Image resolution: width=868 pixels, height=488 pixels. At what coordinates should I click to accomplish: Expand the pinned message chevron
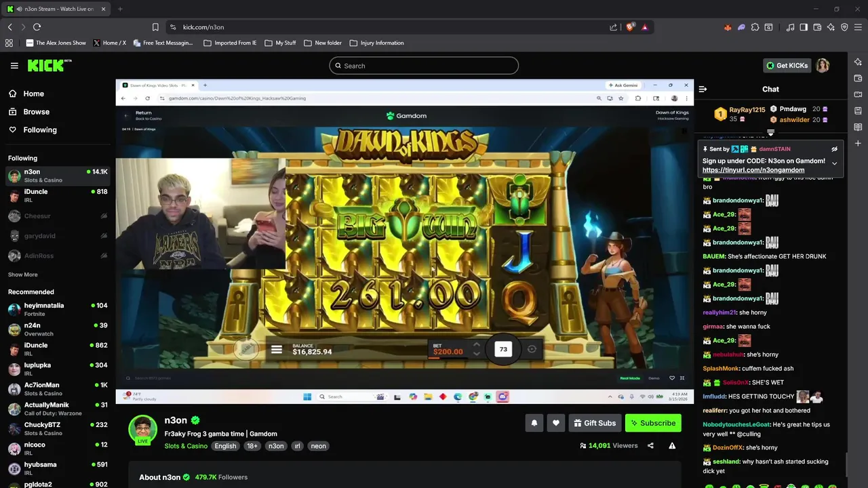(x=834, y=163)
